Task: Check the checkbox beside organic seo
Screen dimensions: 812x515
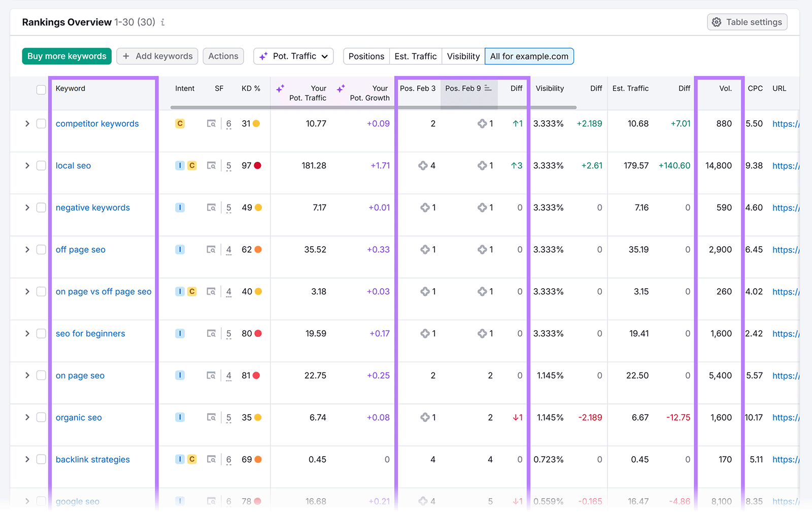Action: click(41, 417)
